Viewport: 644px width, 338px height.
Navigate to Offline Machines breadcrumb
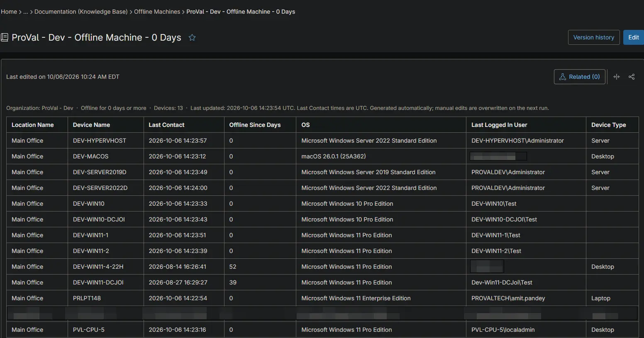click(x=157, y=12)
